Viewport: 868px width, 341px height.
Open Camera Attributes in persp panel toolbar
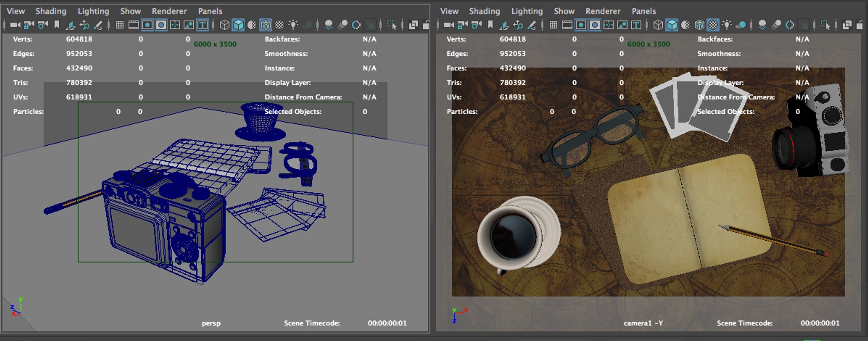pos(43,25)
